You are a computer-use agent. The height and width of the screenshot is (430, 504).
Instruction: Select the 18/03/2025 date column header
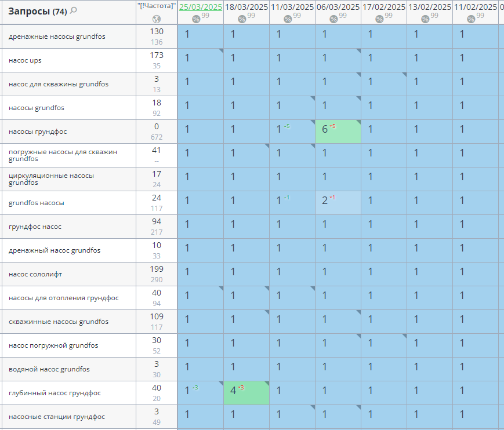[x=246, y=7]
